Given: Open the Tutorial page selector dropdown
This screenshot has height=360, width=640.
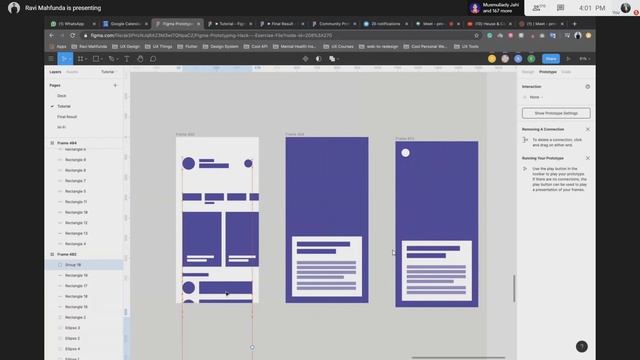Looking at the screenshot, I should 109,72.
